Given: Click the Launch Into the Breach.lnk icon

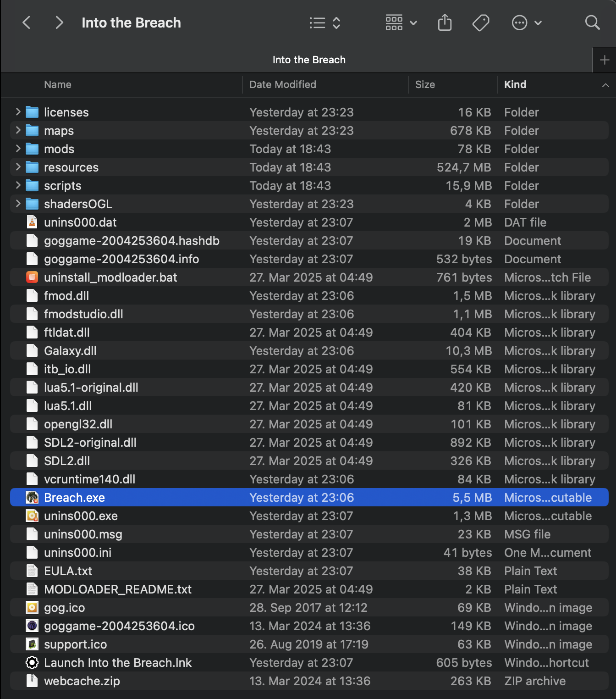Looking at the screenshot, I should coord(32,662).
